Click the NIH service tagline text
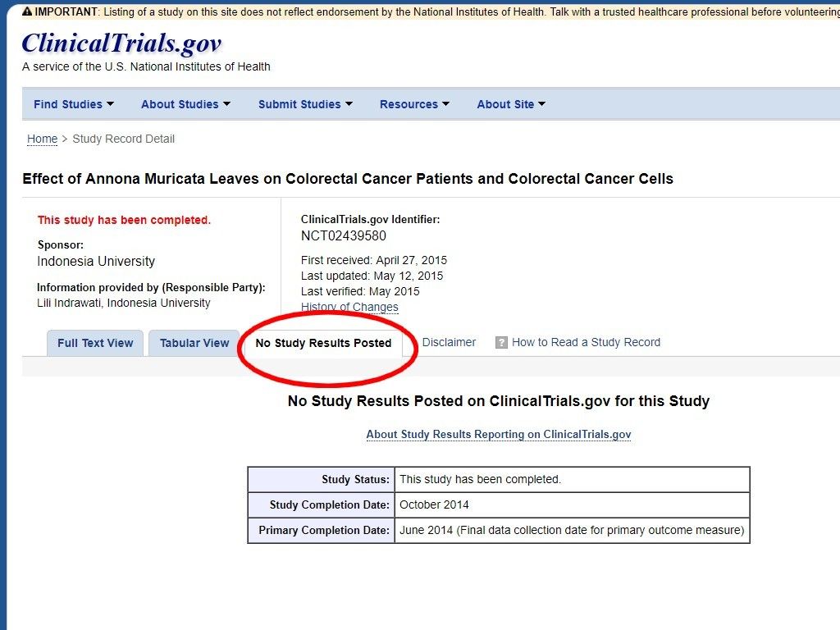Viewport: 840px width, 630px height. (146, 66)
